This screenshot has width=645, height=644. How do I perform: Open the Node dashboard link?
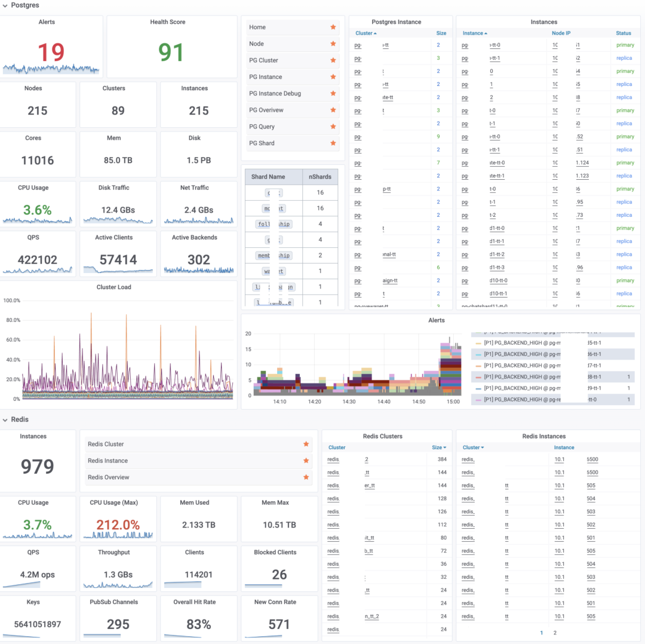tap(257, 44)
